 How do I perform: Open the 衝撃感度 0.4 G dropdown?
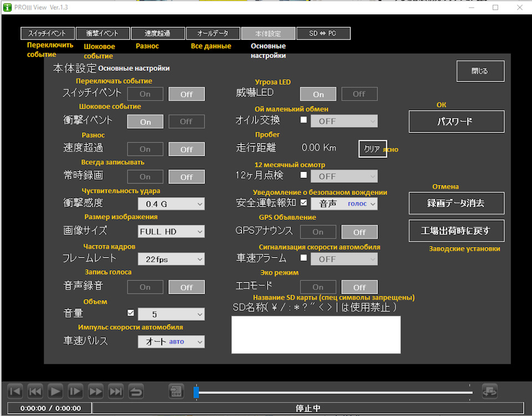[171, 204]
